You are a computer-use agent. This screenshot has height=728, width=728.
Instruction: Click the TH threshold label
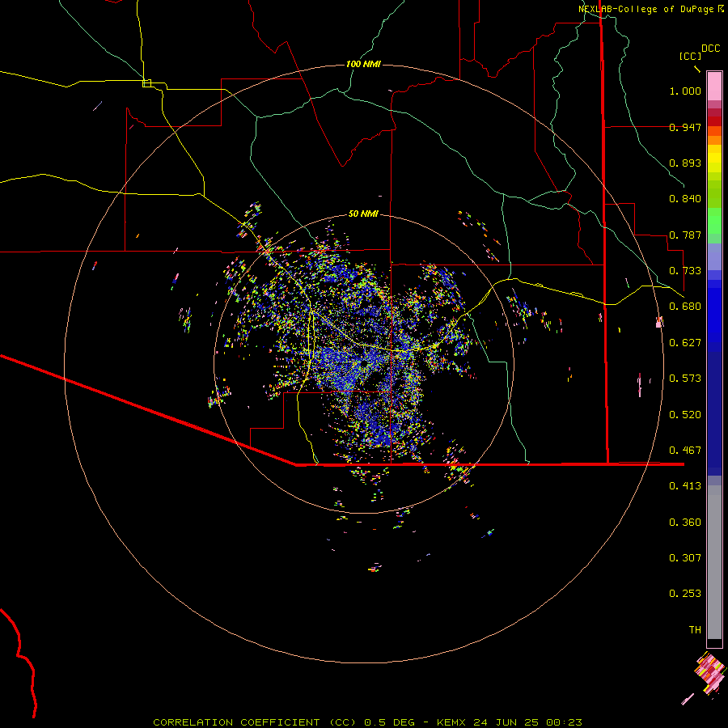[695, 630]
